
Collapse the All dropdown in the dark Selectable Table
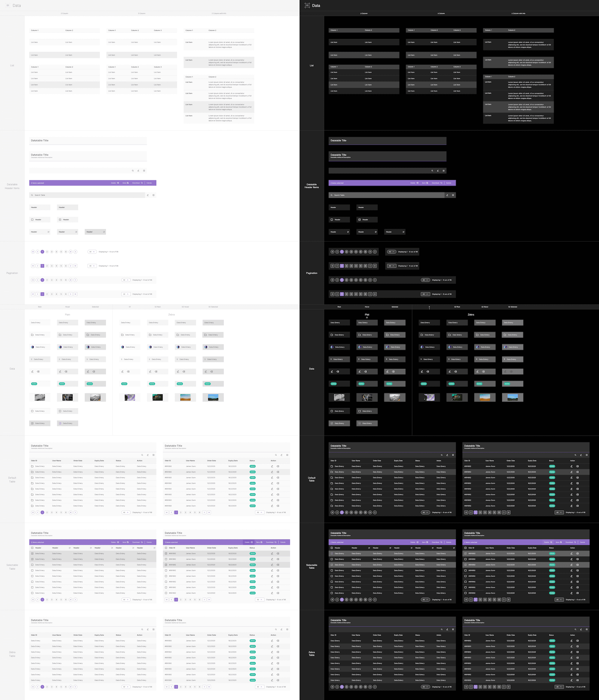click(x=425, y=599)
